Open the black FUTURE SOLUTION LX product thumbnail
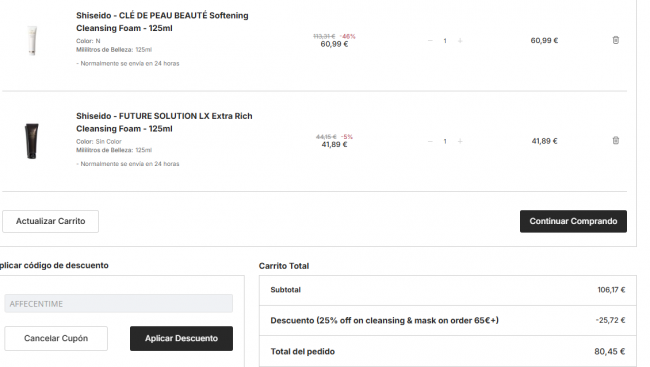The height and width of the screenshot is (367, 650). 32,141
